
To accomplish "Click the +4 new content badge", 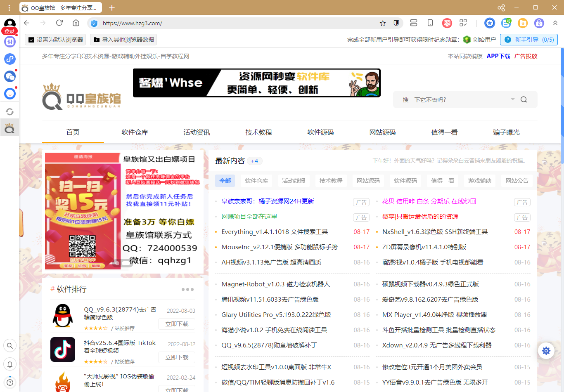I will 254,161.
